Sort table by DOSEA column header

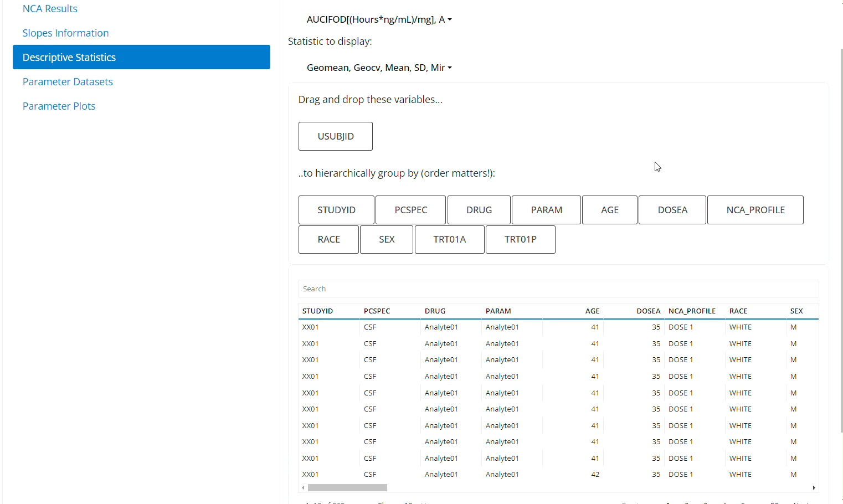[648, 311]
